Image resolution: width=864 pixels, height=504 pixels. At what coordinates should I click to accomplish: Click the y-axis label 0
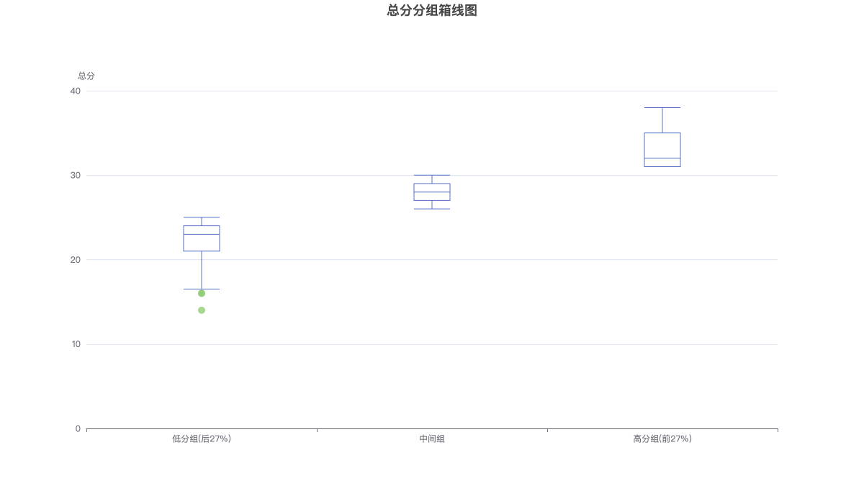click(78, 428)
